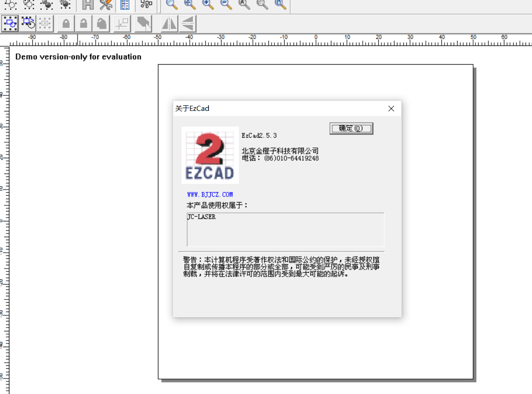Click the Mirror horizontal icon

pyautogui.click(x=169, y=24)
